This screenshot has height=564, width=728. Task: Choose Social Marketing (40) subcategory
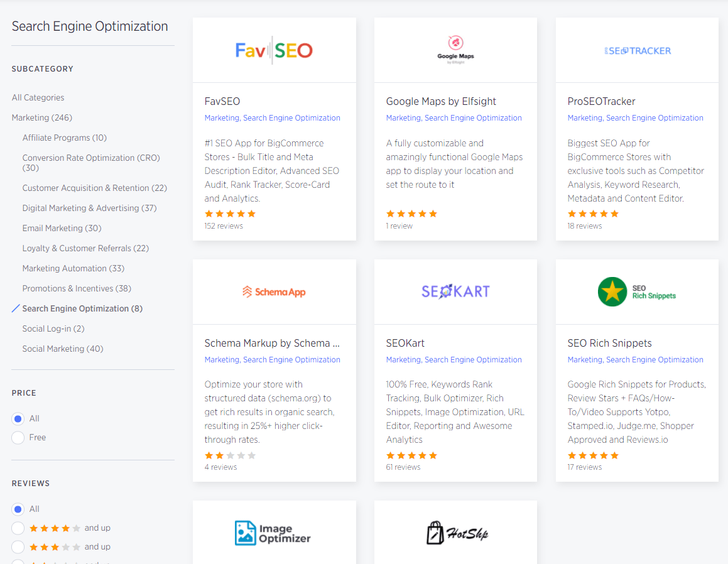[x=63, y=349]
